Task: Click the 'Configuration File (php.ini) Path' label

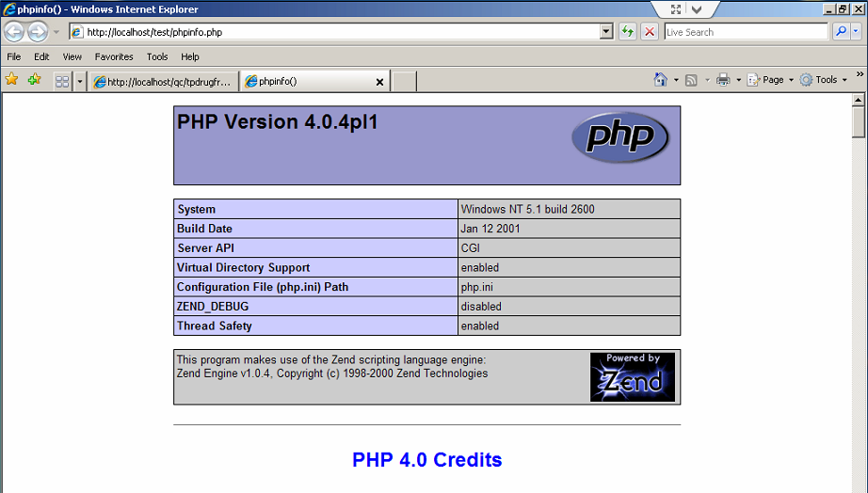Action: [x=263, y=287]
